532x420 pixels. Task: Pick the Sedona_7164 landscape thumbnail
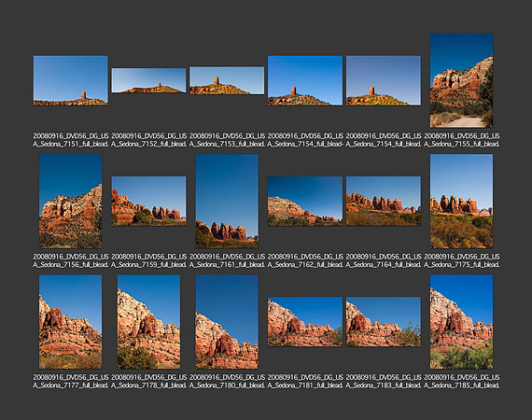[x=384, y=201]
